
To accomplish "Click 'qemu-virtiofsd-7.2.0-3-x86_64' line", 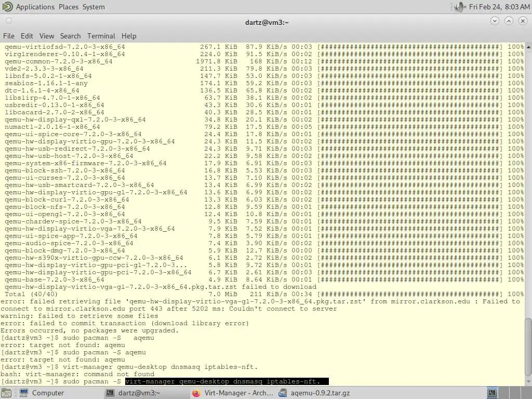I will pos(64,47).
